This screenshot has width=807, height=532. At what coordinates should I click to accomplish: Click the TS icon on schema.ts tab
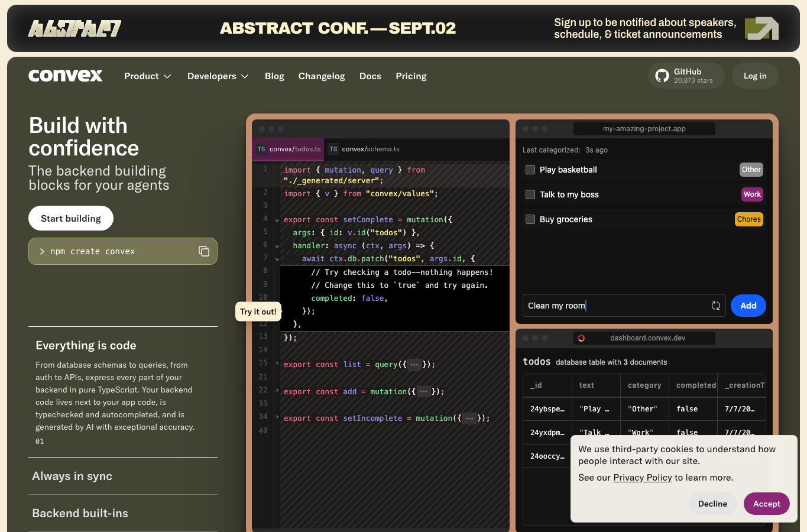pyautogui.click(x=333, y=149)
